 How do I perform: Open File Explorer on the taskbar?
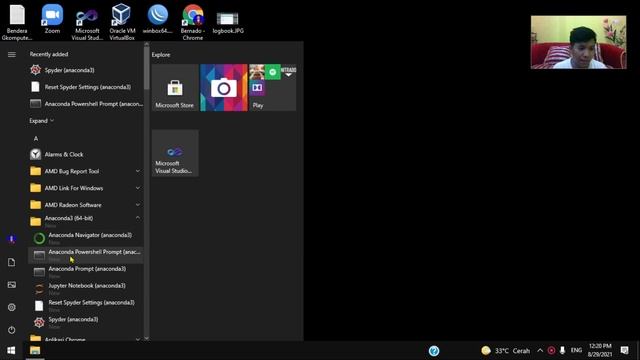click(35, 351)
